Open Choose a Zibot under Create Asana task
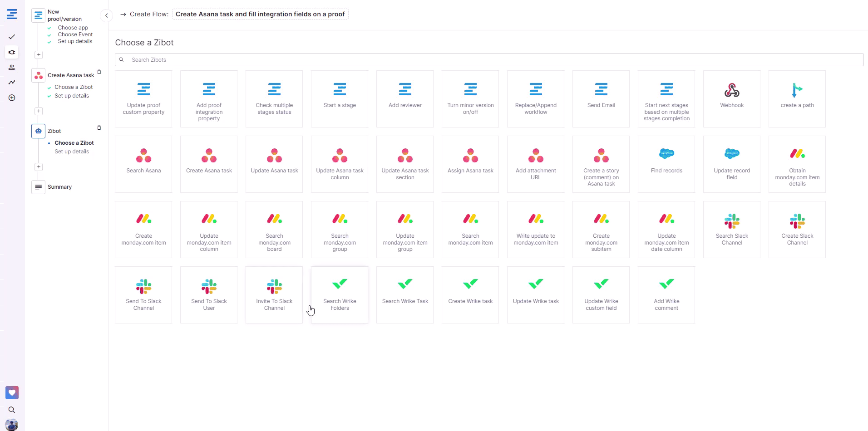Viewport: 868px width, 431px height. click(74, 87)
